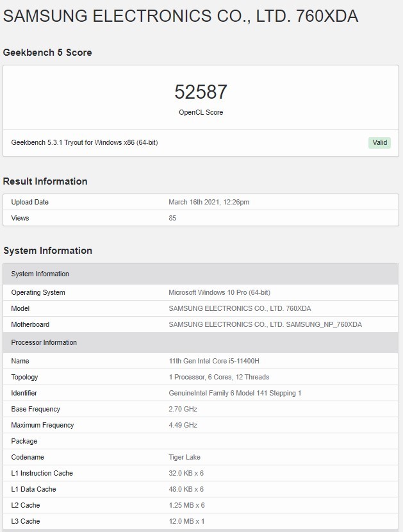Click the 'Maximum Frequency' label
Screen dimensions: 403x532
coord(42,425)
